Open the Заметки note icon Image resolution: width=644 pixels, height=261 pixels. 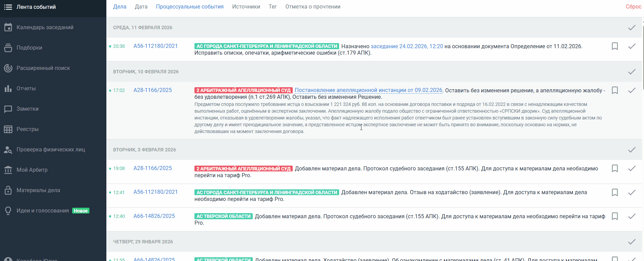[x=8, y=109]
